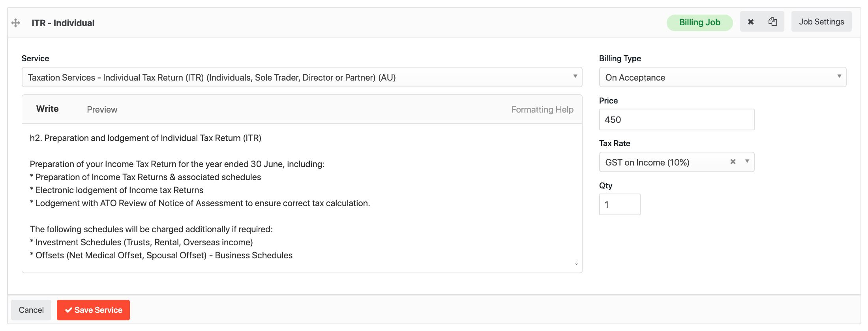Click the line 'Electronic lodgement of Income tax Returns'
The width and height of the screenshot is (868, 331).
point(117,190)
